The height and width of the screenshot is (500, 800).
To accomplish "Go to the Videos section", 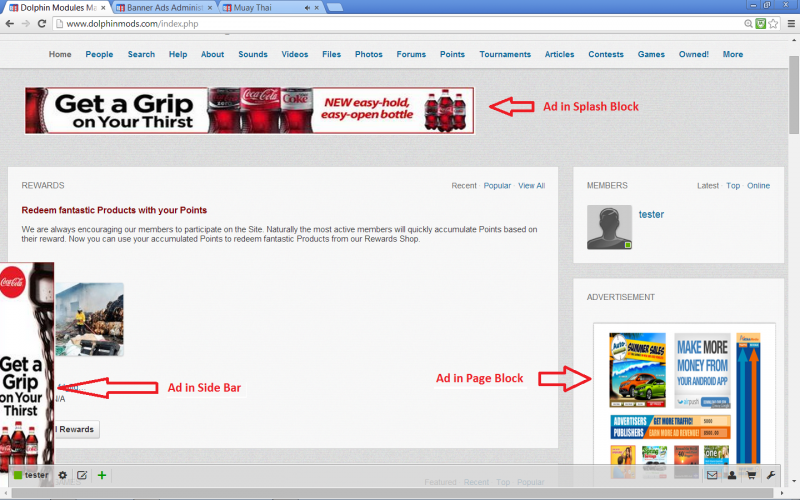I will click(295, 54).
